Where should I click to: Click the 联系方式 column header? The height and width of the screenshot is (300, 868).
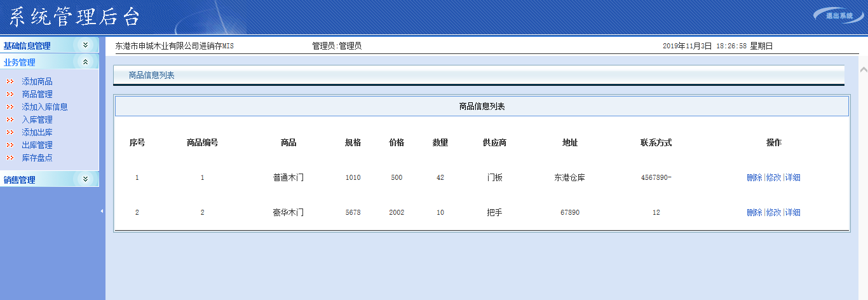656,142
